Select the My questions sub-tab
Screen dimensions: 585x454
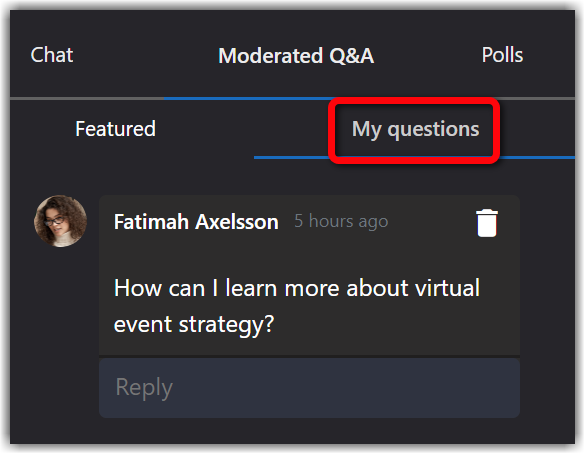415,129
